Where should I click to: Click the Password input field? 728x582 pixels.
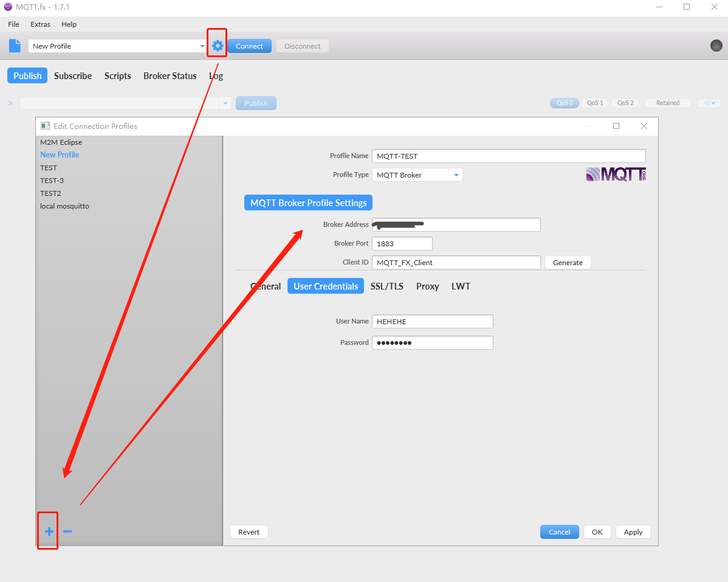point(433,343)
